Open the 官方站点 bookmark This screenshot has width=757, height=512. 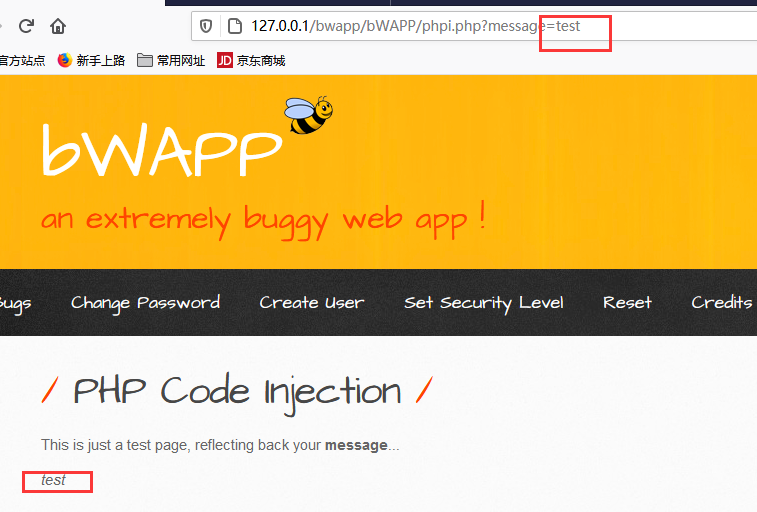pos(22,60)
